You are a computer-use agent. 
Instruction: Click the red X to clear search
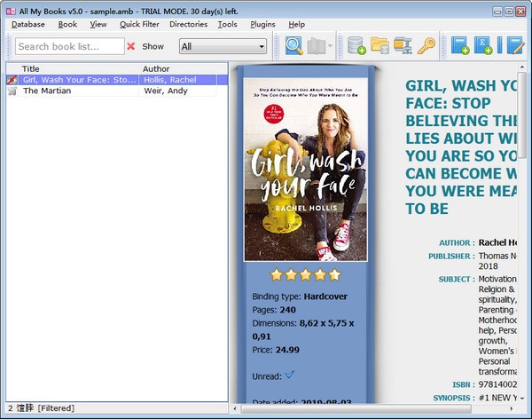point(131,46)
